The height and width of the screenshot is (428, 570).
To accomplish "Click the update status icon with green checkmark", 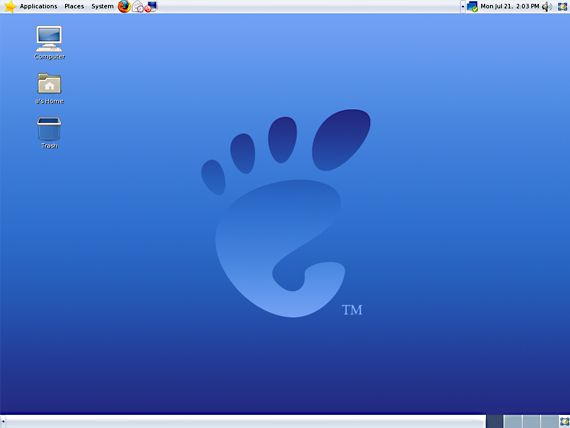I will point(472,7).
